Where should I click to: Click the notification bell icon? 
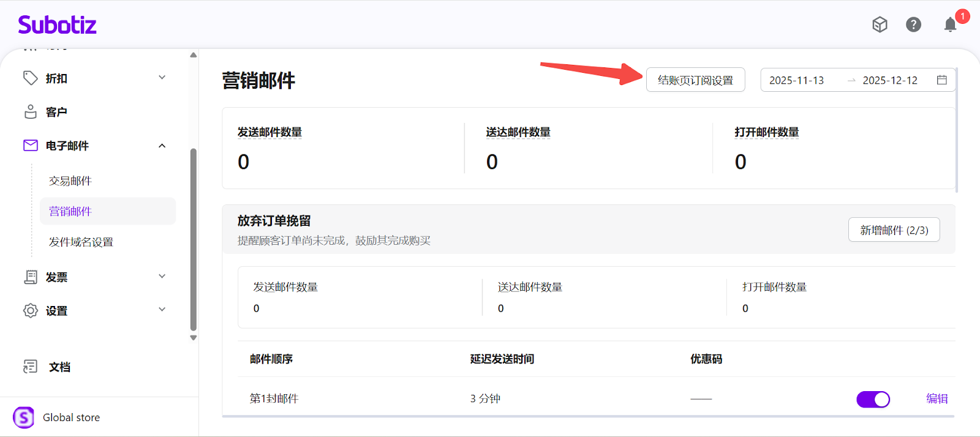[950, 24]
